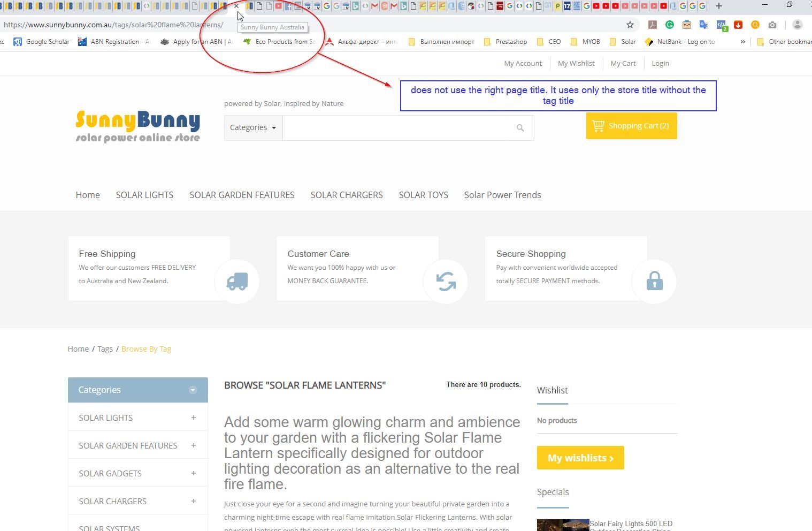
Task: Click the "Free Shipping" heading
Action: (x=107, y=254)
